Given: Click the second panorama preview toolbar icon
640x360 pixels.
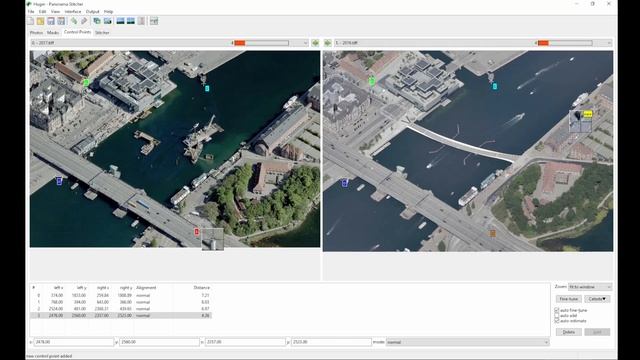Looking at the screenshot, I should click(131, 21).
